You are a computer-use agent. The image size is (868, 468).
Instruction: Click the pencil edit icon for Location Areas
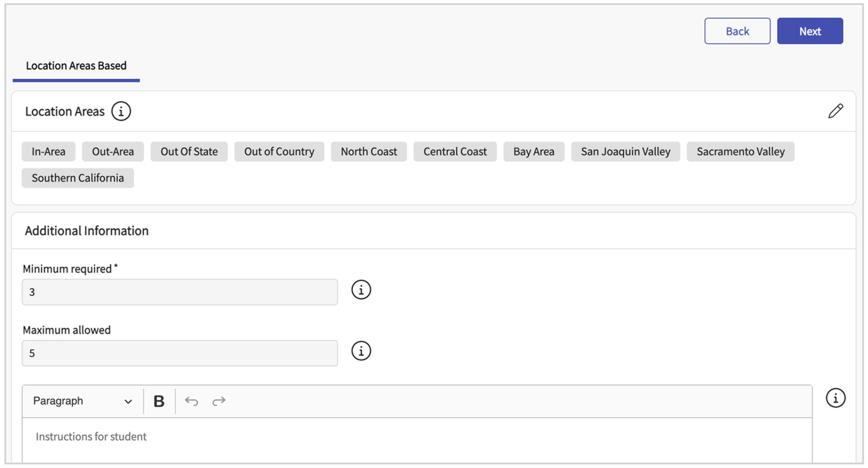point(835,111)
